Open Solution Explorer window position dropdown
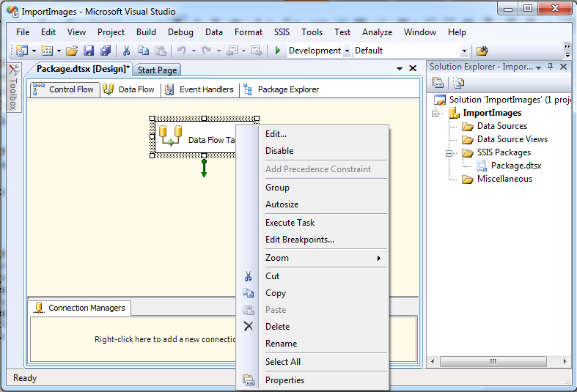 coord(539,67)
